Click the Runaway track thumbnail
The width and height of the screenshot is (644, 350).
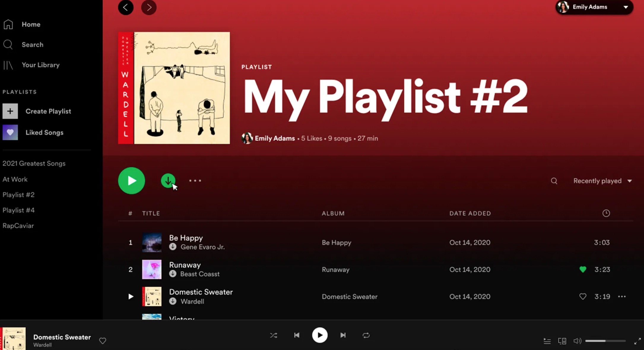click(x=152, y=269)
